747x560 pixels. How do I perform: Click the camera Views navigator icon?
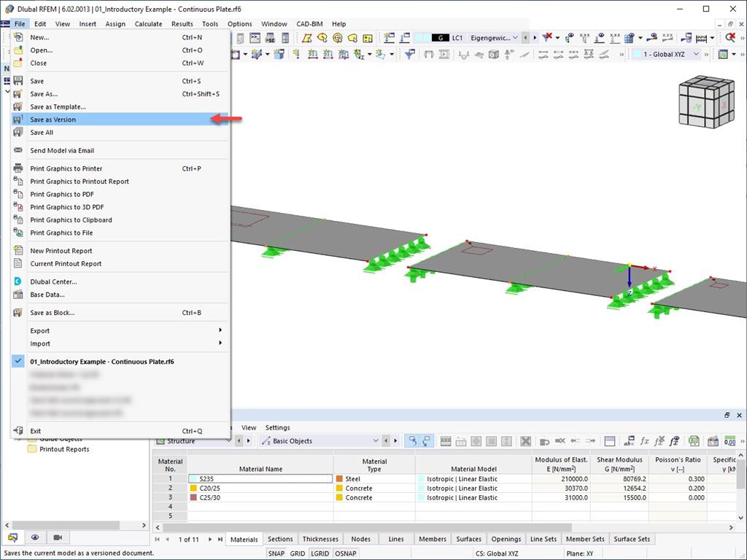point(58,537)
